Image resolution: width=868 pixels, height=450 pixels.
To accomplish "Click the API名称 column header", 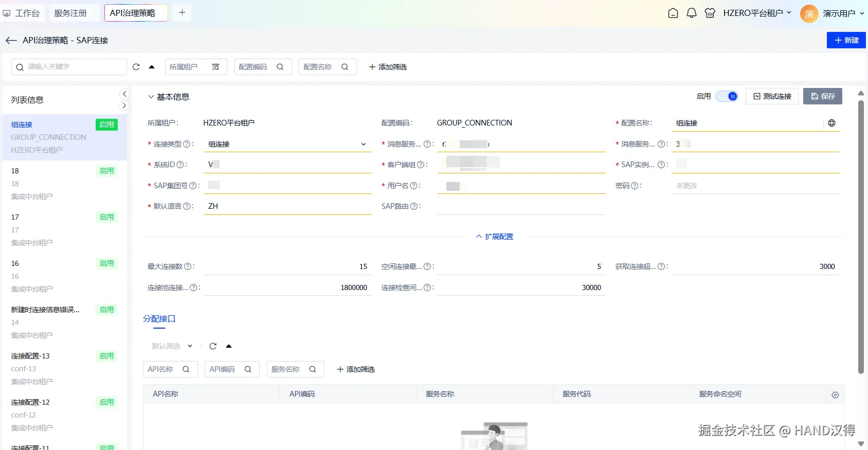I will (211, 394).
